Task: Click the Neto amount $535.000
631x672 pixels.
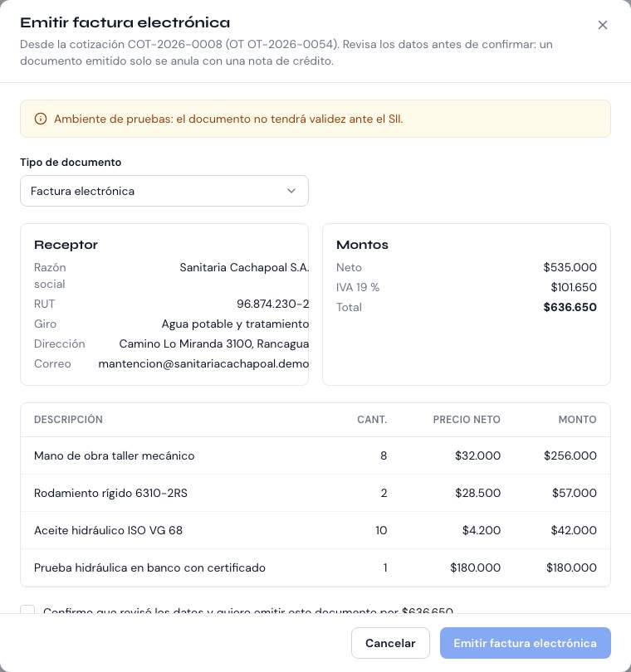Action: point(570,267)
